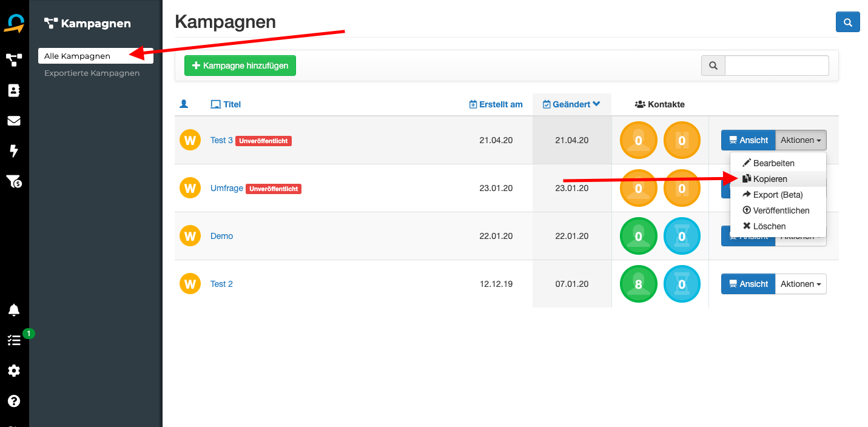Open the funnel with dollar icon
The image size is (868, 427).
click(x=14, y=181)
